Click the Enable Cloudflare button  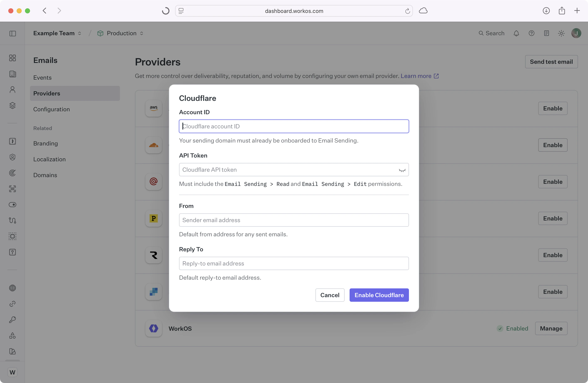[379, 295]
